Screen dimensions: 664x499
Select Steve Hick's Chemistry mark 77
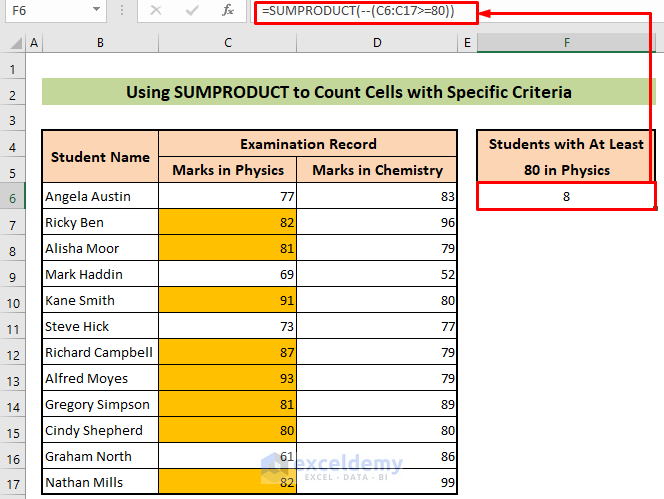[x=377, y=326]
